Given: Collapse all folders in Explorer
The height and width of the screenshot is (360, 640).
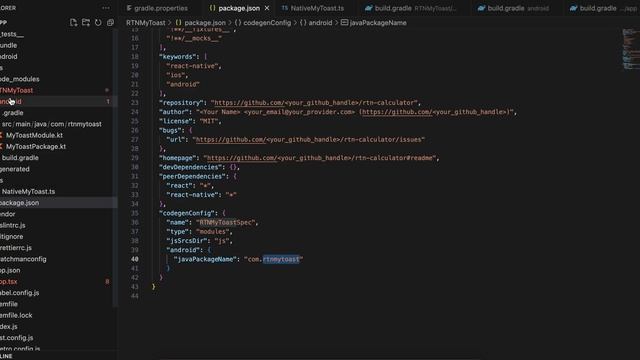Looking at the screenshot, I should pos(110,22).
